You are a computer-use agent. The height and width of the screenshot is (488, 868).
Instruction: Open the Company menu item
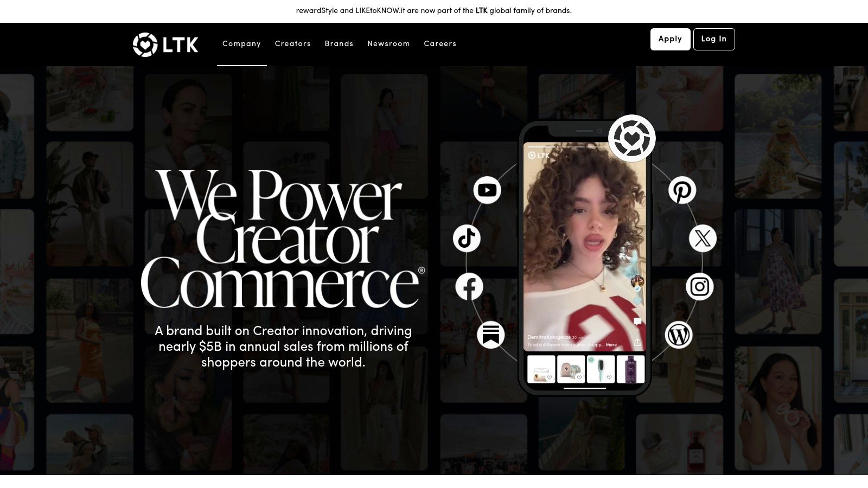click(241, 44)
